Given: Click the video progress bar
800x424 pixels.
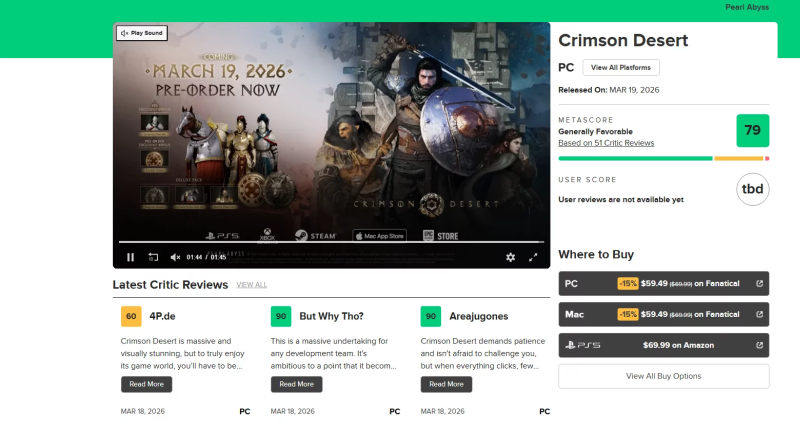Looking at the screenshot, I should coord(330,242).
